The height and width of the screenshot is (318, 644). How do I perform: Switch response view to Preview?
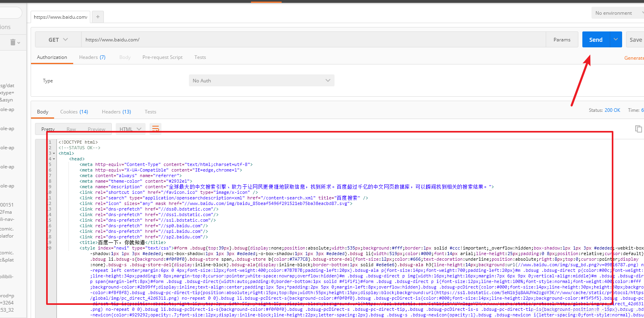97,129
